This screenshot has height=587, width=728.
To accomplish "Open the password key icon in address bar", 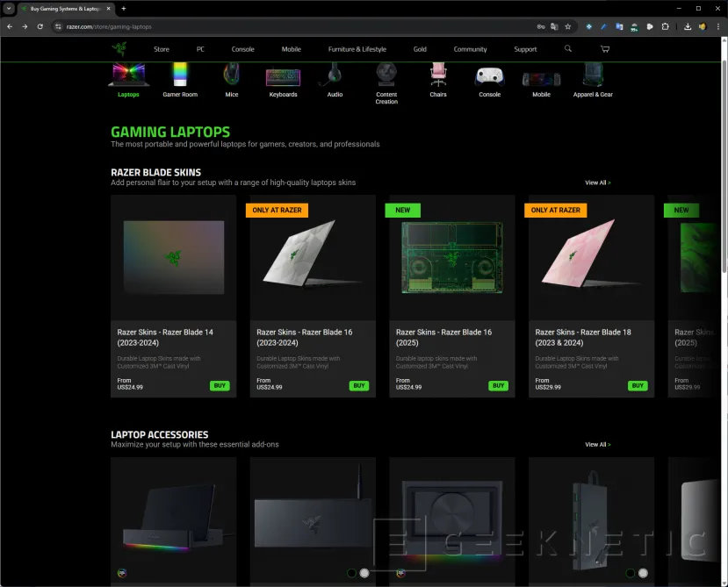I will (541, 27).
